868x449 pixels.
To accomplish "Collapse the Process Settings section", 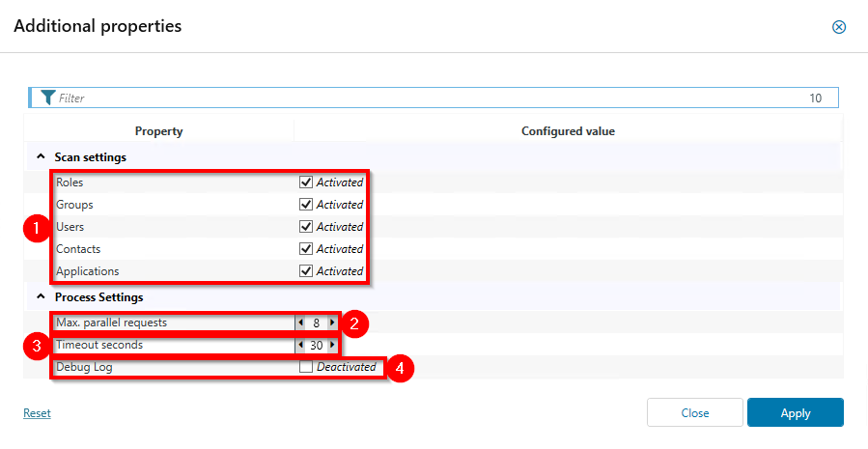I will [x=41, y=297].
